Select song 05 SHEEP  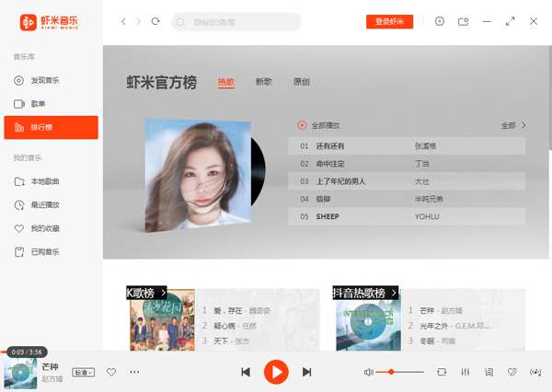coord(407,216)
